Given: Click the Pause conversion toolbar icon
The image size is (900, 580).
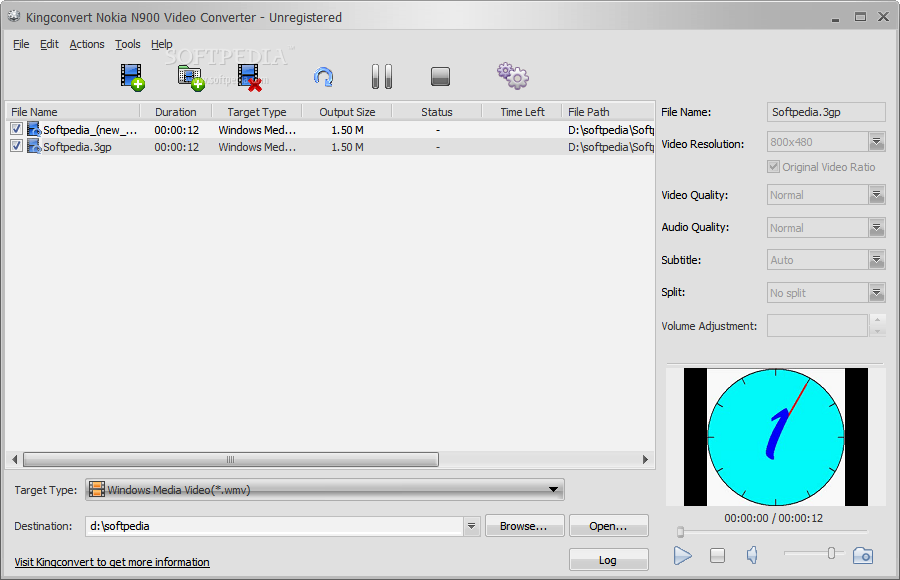Looking at the screenshot, I should pos(382,76).
